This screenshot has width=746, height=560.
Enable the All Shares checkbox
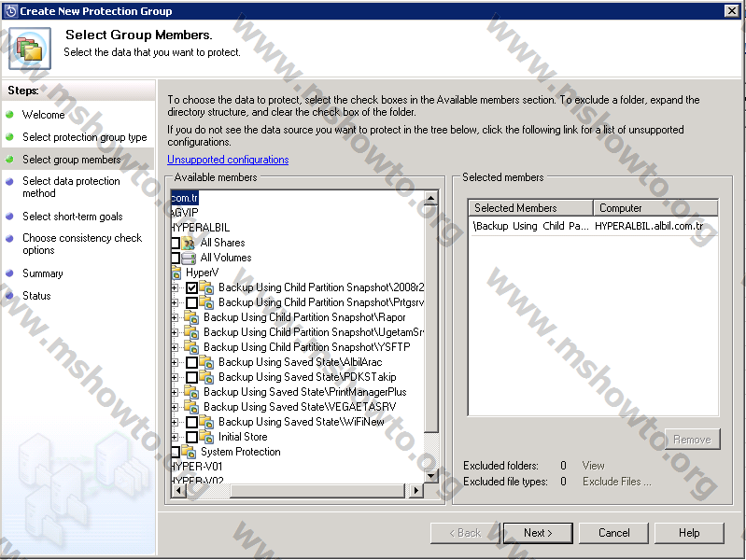[175, 243]
